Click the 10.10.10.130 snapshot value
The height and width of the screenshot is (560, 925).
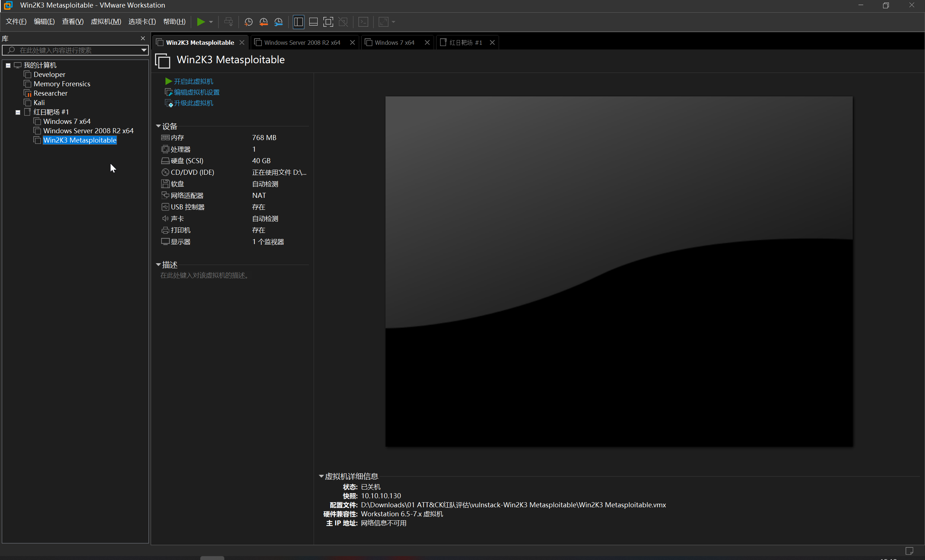click(x=381, y=496)
